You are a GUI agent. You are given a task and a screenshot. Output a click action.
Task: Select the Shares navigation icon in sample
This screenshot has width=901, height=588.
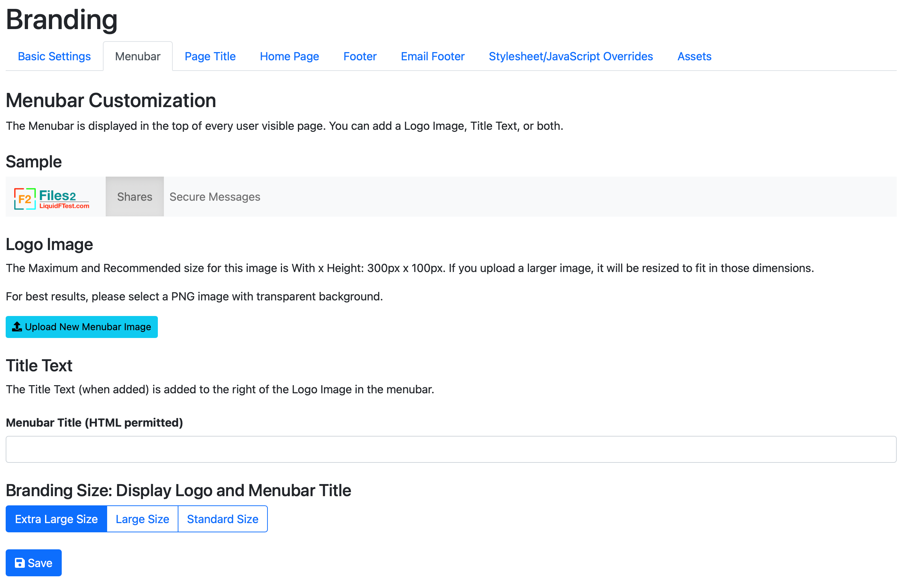(134, 196)
